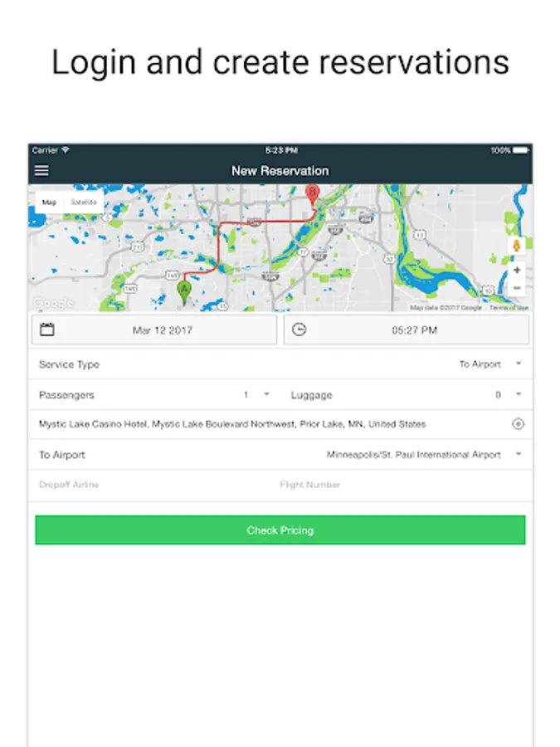This screenshot has width=560, height=747.
Task: Open Street View pegman
Action: (517, 247)
